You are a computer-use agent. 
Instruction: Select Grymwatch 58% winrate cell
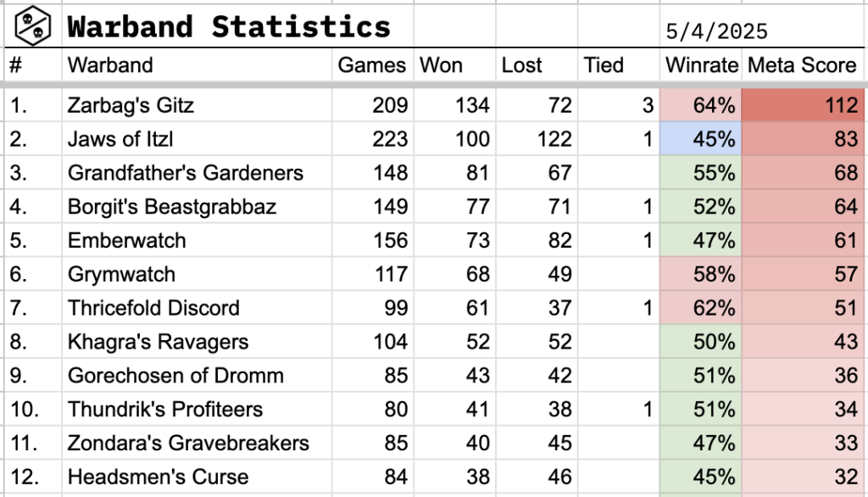pyautogui.click(x=701, y=274)
